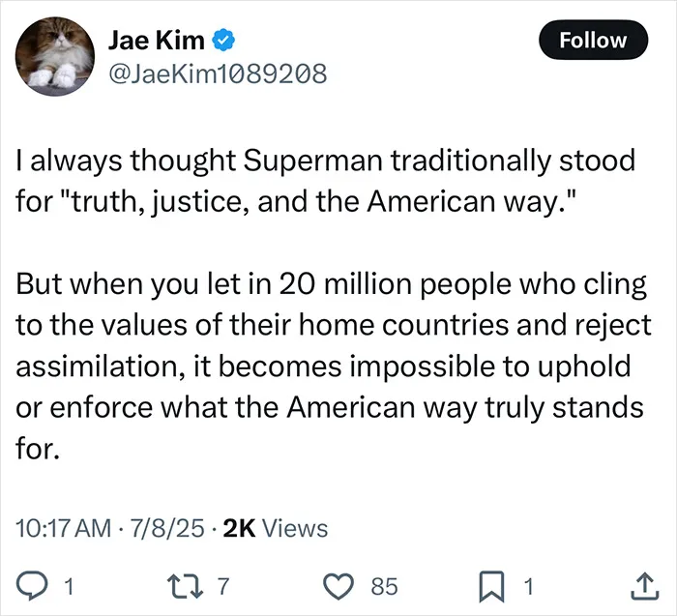Image resolution: width=677 pixels, height=616 pixels.
Task: Click the like count of 85
Action: [x=384, y=587]
